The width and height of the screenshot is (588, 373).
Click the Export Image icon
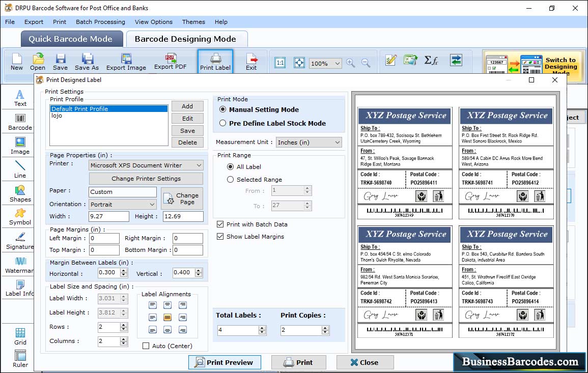pyautogui.click(x=126, y=62)
